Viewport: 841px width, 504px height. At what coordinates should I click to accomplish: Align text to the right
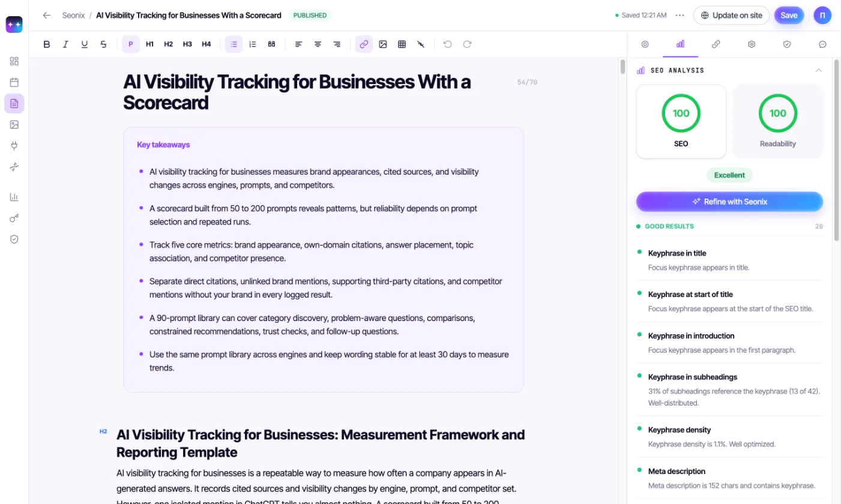pos(337,44)
